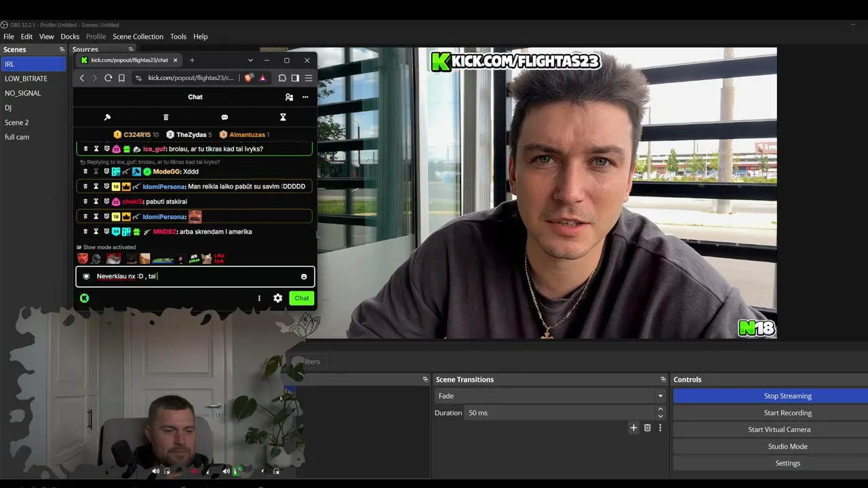Click top gifter Almantuzas
The image size is (868, 488).
[x=247, y=135]
